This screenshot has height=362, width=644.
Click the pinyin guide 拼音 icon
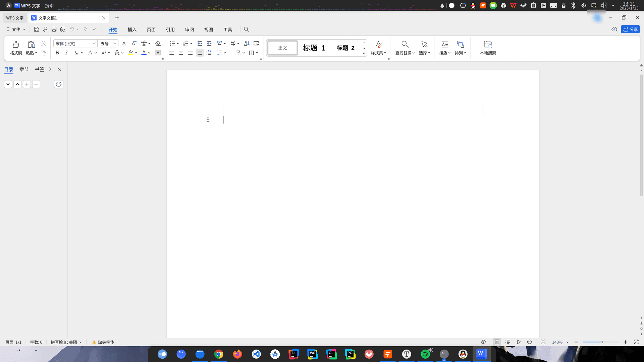tap(144, 43)
